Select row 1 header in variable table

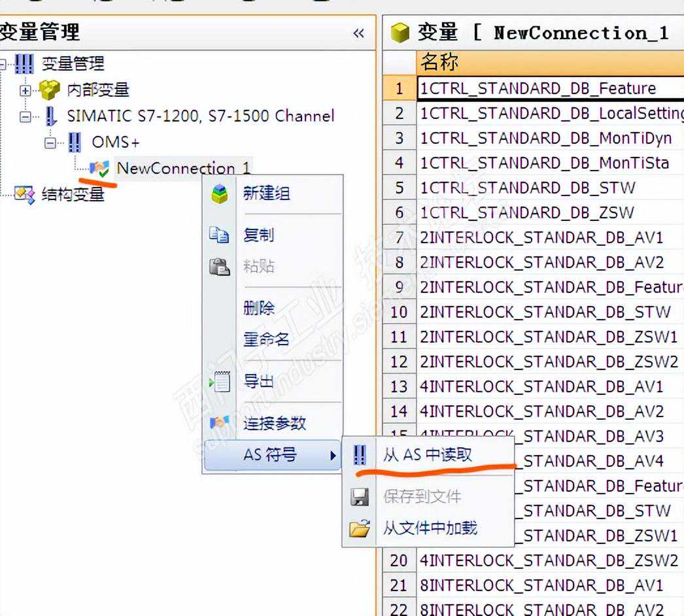(400, 88)
